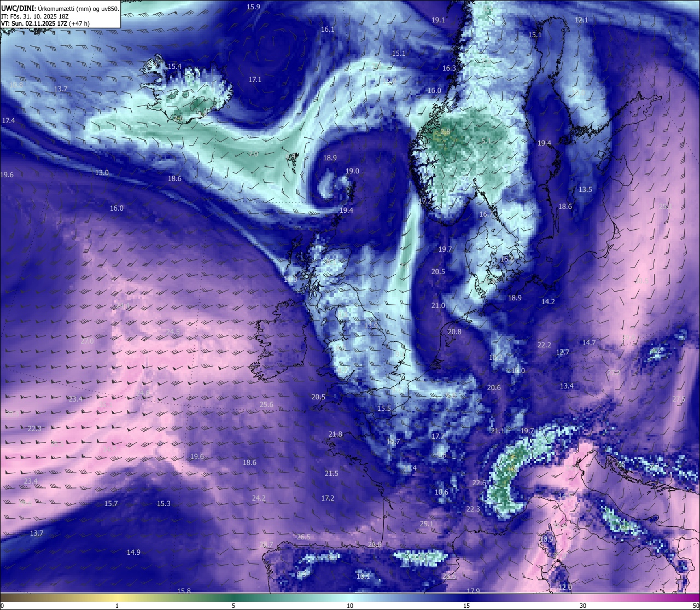700x610 pixels.
Task: Click the map value 21.1
Action: point(498,432)
